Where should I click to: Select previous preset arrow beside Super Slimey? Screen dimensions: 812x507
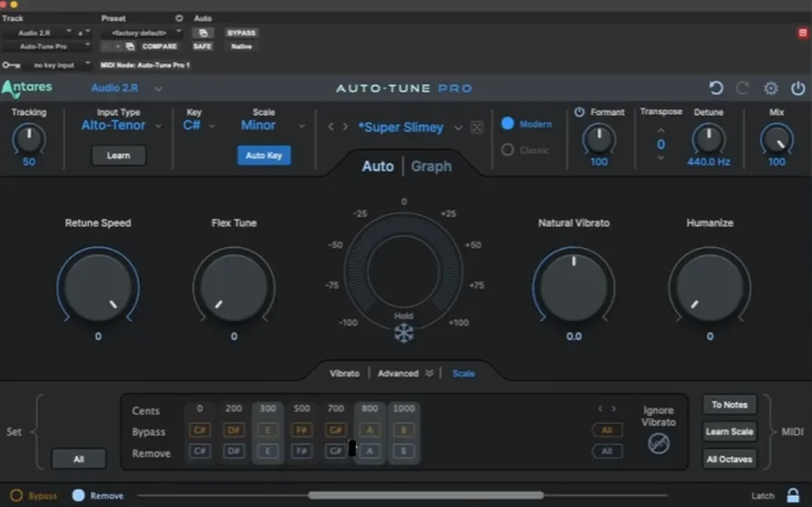331,127
